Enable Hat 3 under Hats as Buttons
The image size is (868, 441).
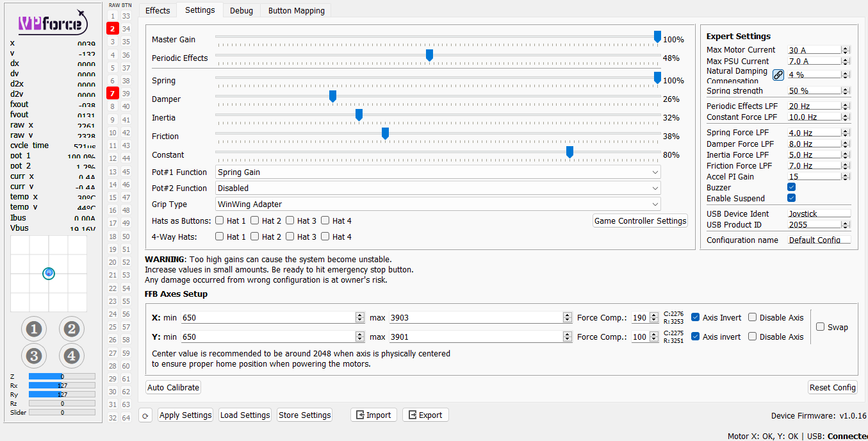[x=290, y=220]
